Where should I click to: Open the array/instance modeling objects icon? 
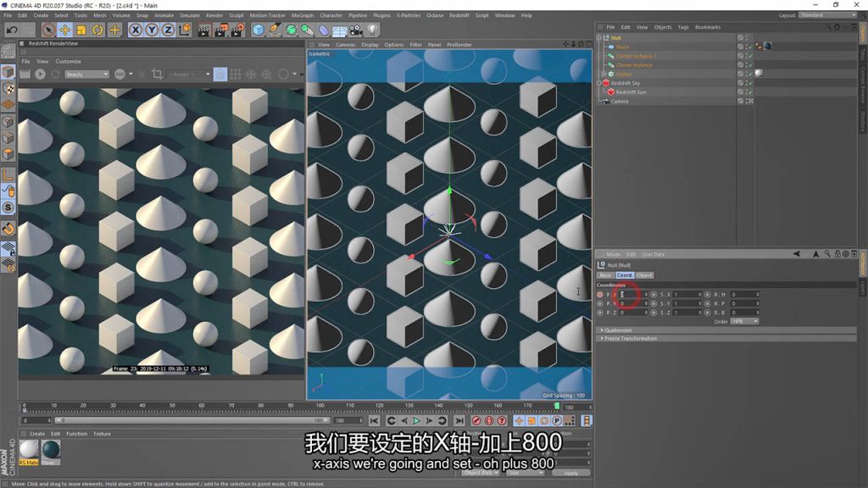(307, 30)
